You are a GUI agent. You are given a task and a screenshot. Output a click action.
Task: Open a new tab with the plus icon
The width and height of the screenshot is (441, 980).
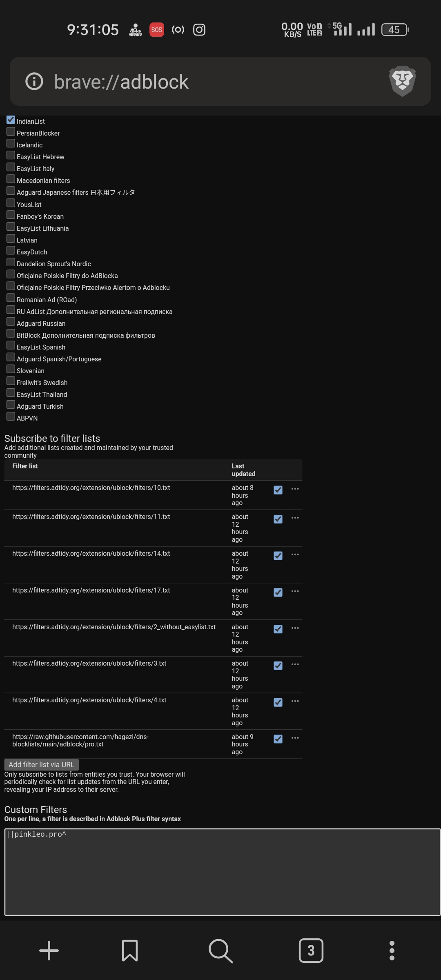coord(49,951)
